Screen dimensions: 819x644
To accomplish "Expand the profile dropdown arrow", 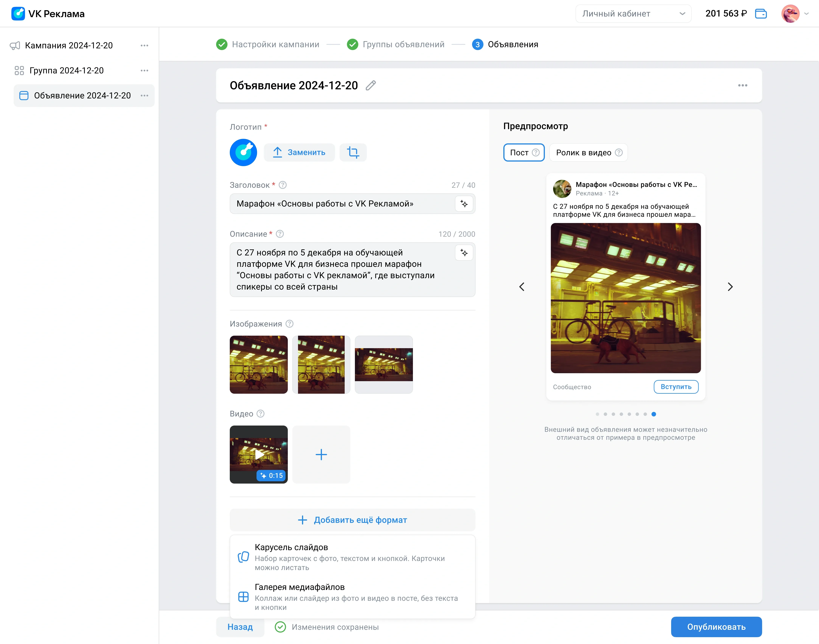I will click(x=806, y=14).
